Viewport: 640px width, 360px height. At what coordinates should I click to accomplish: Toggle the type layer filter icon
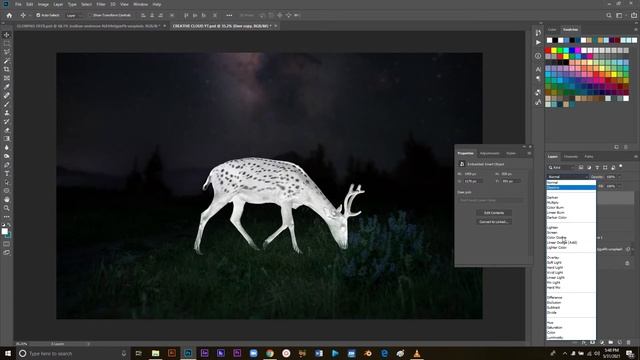click(597, 167)
